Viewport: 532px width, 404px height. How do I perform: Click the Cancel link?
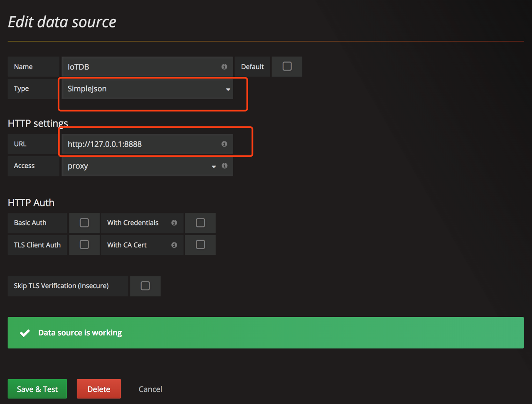[150, 389]
